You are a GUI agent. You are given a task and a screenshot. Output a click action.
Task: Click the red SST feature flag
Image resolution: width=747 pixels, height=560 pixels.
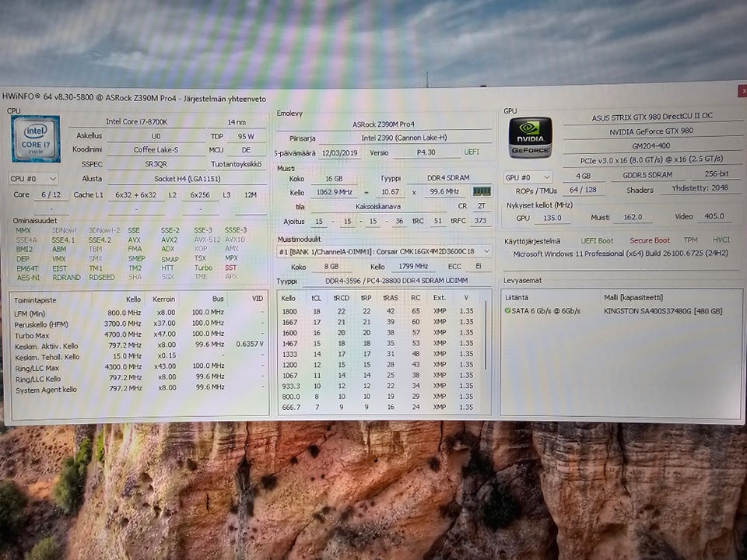(230, 268)
